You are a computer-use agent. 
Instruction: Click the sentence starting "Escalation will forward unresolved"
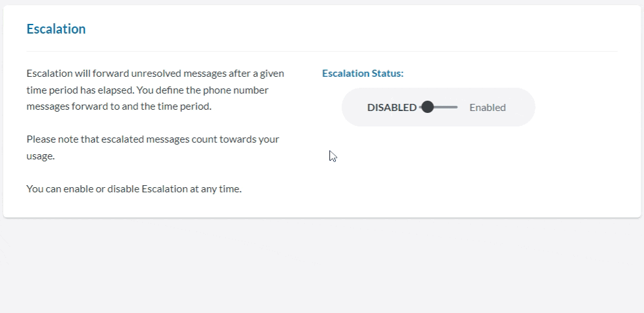point(155,74)
